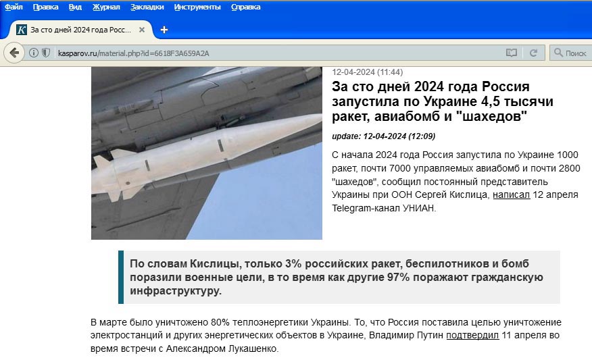Image resolution: width=592 pixels, height=364 pixels.
Task: Follow the подтвердил link
Action: click(472, 335)
